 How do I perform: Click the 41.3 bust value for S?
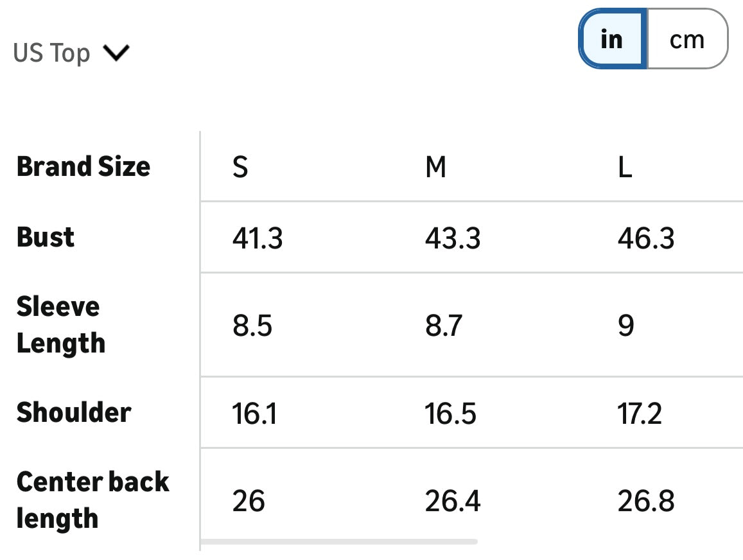(258, 239)
